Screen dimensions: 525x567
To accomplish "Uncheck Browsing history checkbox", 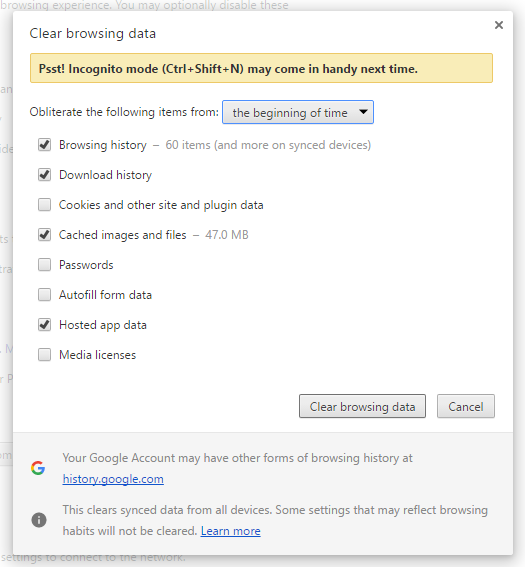I will coord(44,145).
